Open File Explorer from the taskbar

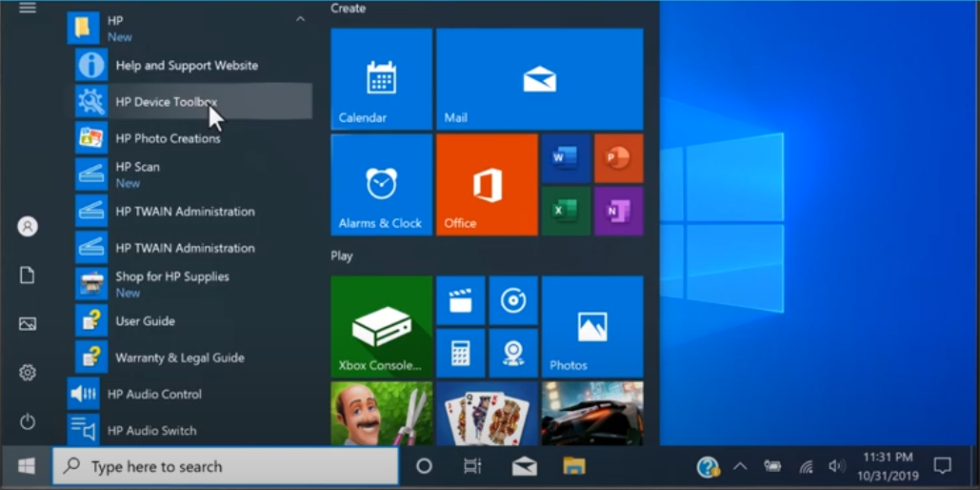573,465
